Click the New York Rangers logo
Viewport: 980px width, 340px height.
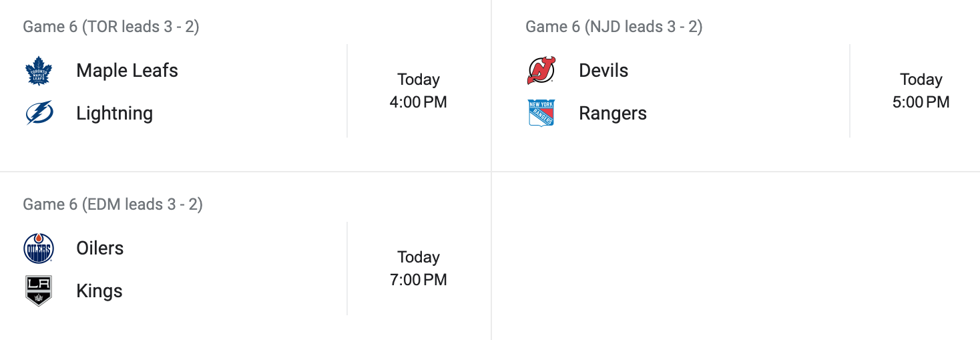click(541, 113)
